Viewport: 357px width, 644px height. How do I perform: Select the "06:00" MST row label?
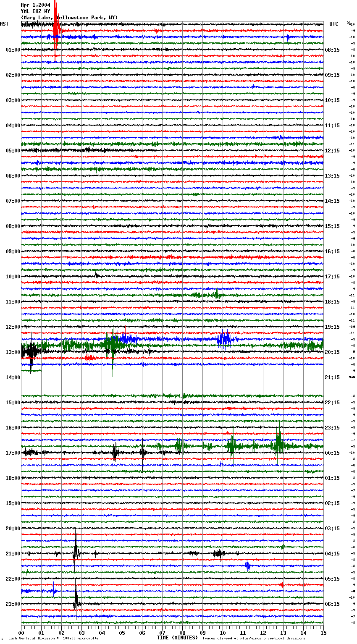pos(13,176)
